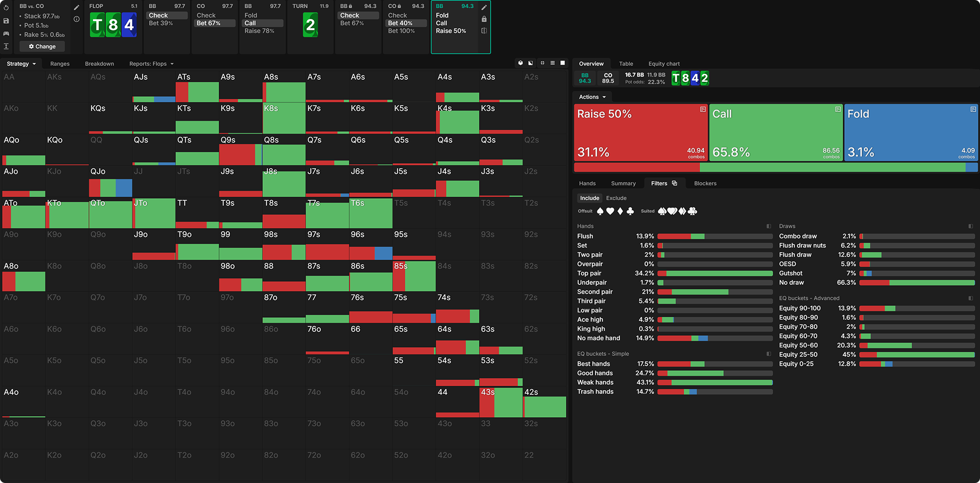Click the compare columns icon on active node
980x483 pixels.
484,31
